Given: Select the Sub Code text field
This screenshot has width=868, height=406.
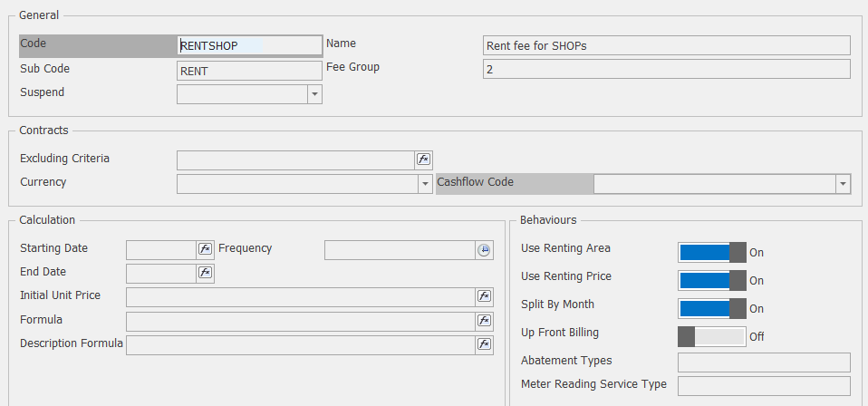Looking at the screenshot, I should (249, 71).
